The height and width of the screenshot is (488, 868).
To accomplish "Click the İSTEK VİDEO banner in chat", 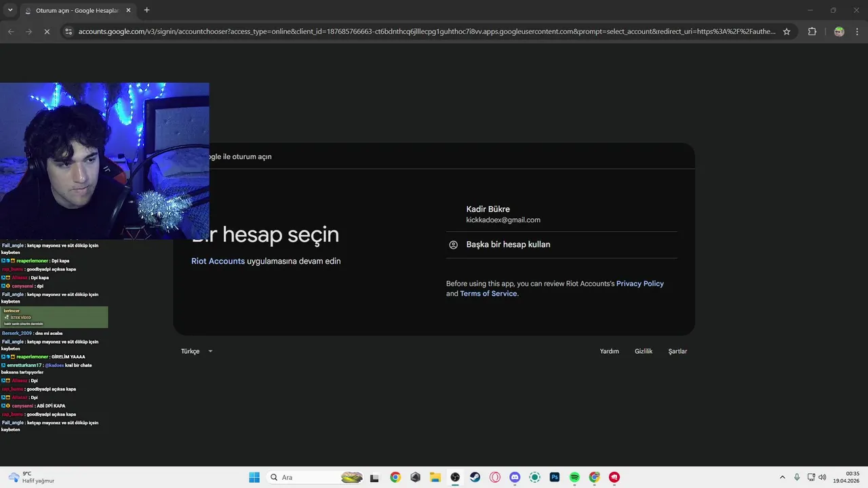I will 54,317.
